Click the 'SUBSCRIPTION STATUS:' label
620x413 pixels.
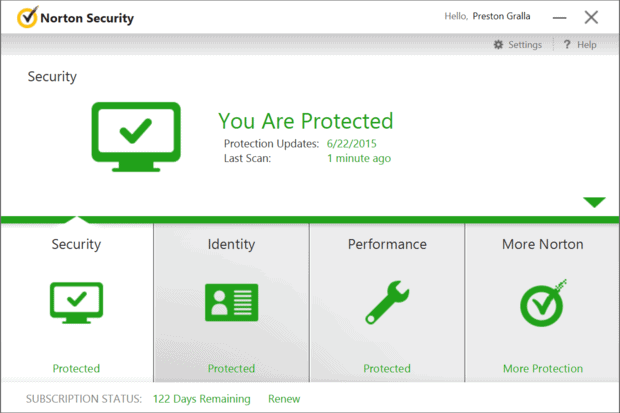pos(84,399)
